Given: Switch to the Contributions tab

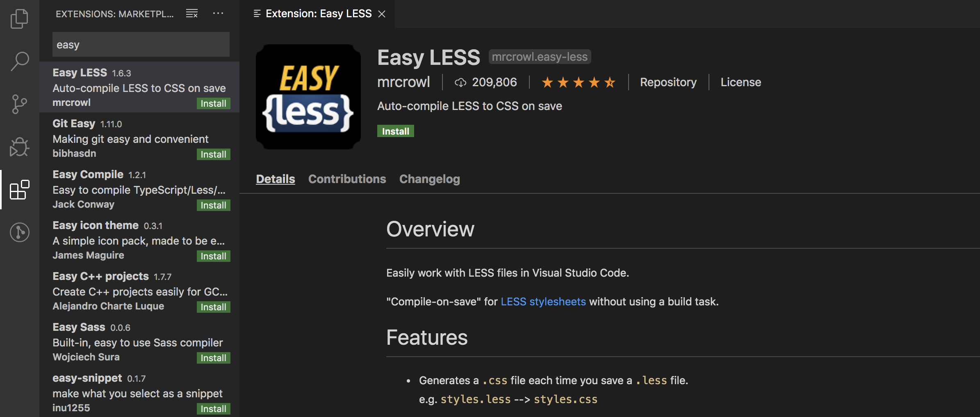Looking at the screenshot, I should pyautogui.click(x=347, y=179).
